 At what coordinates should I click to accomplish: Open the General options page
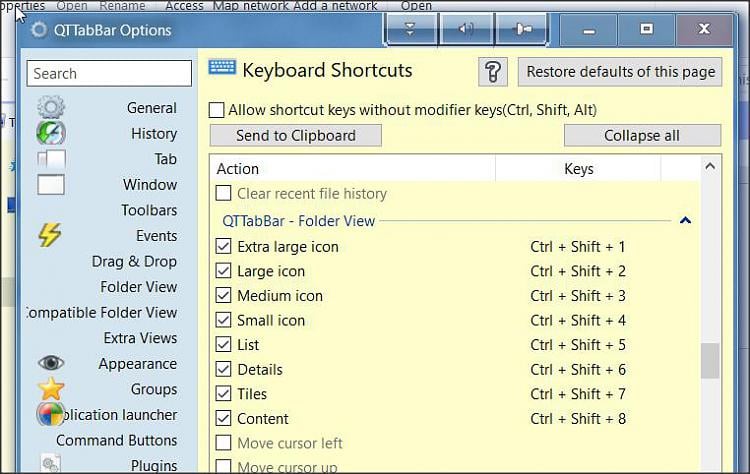(152, 108)
